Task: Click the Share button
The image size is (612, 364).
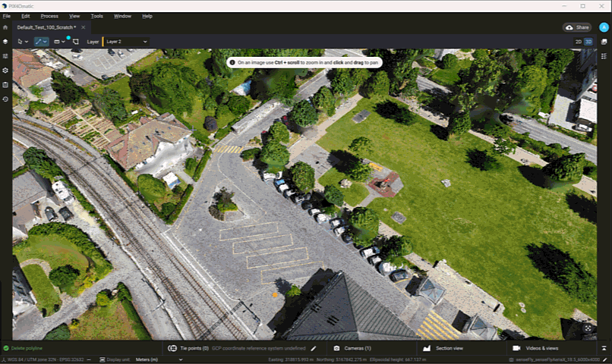Action: click(x=578, y=27)
